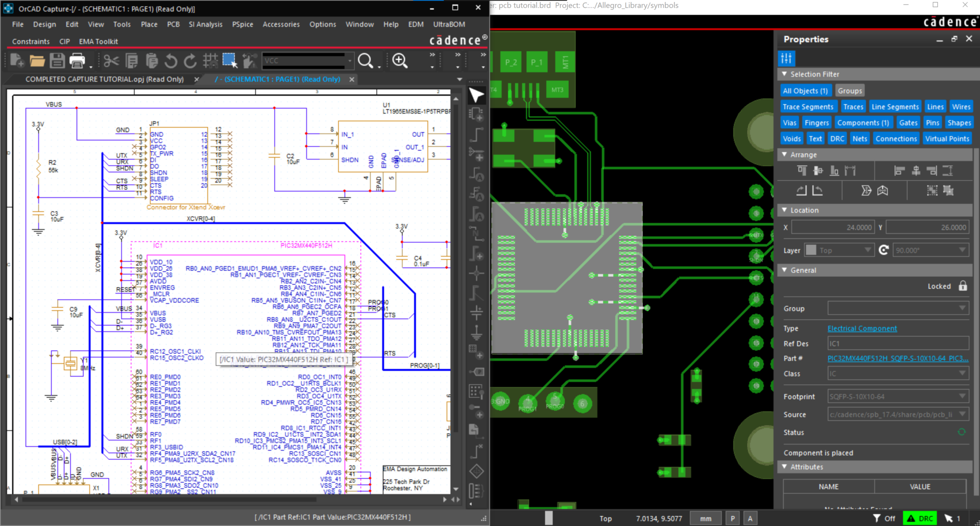Select the Cut (scissors) icon
Screen dimensions: 980x526
(111, 61)
